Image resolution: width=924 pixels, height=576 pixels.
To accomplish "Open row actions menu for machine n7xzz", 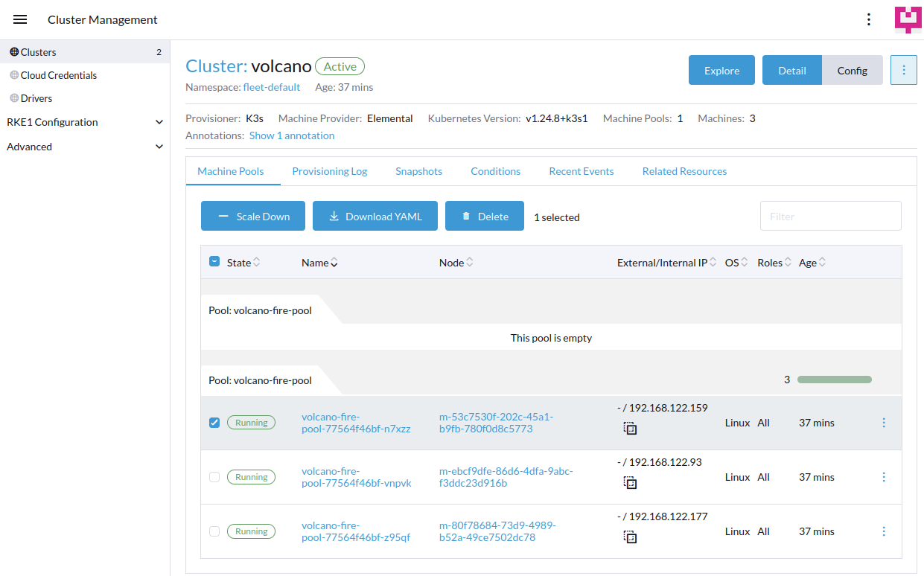I will point(884,422).
